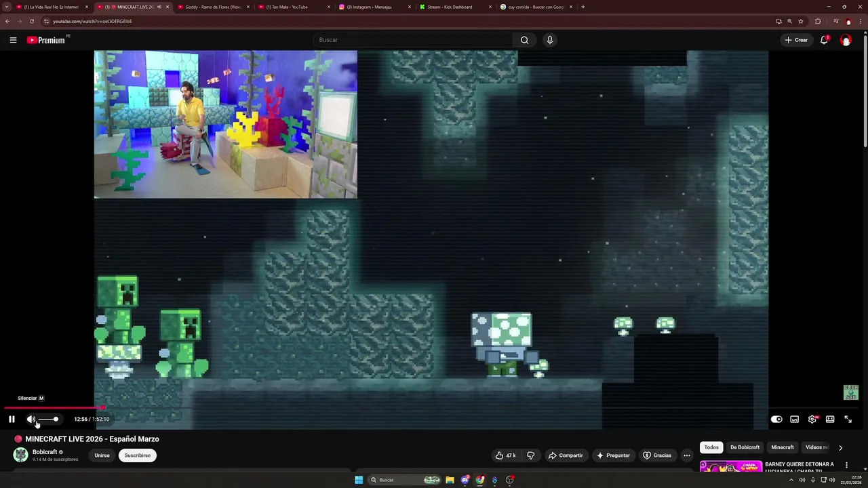The image size is (868, 488).
Task: Click the Unirse button
Action: point(102,455)
